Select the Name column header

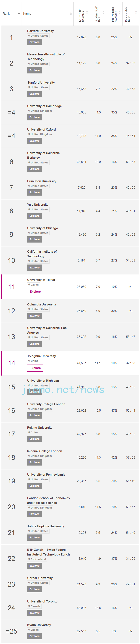(27, 14)
